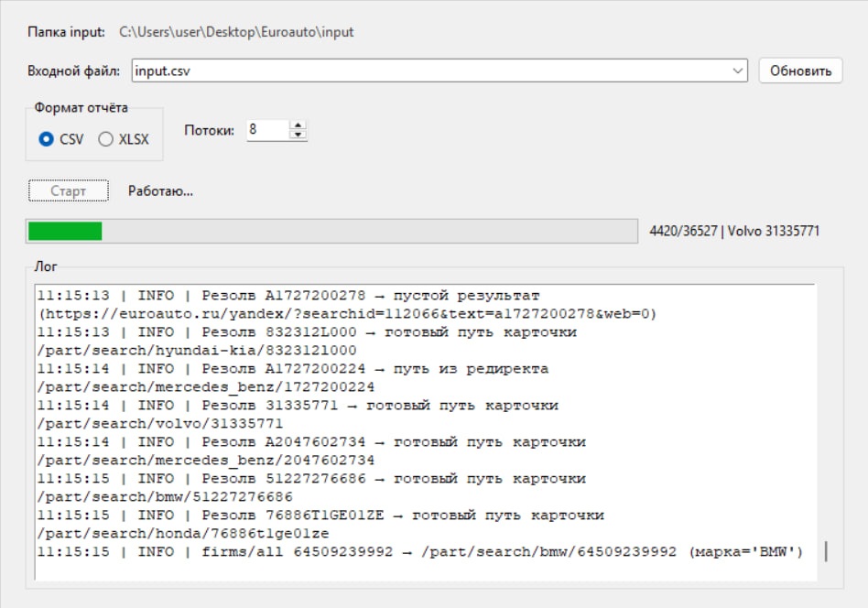Click the euroauto.ru/yandex URL in the log
The height and width of the screenshot is (608, 868).
pos(346,314)
